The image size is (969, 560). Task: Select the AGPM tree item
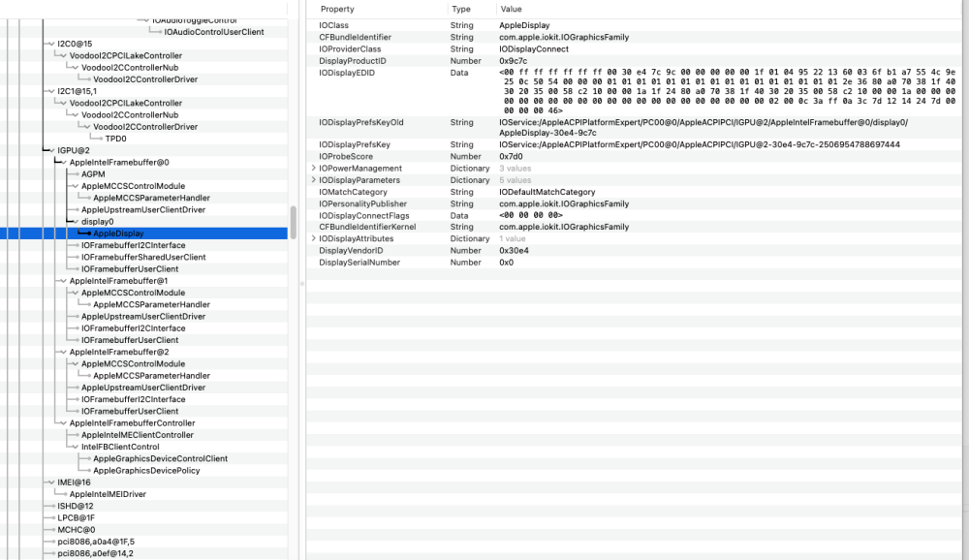point(93,174)
